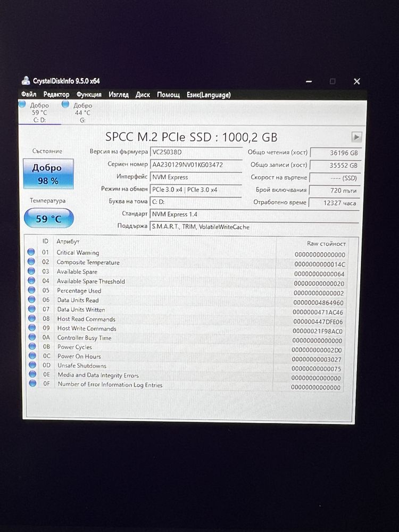The height and width of the screenshot is (532, 399).
Task: Open the Помощ menu
Action: point(168,95)
